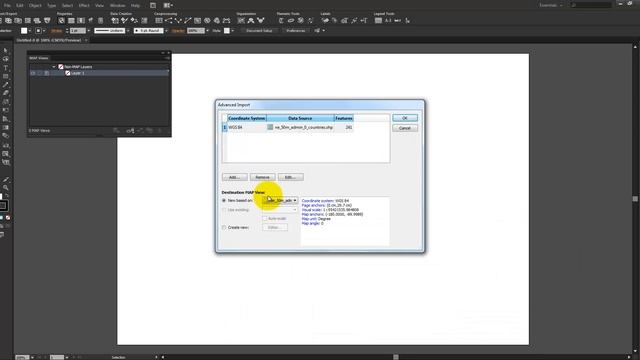
Task: Open the Window menu
Action: pyautogui.click(x=118, y=6)
